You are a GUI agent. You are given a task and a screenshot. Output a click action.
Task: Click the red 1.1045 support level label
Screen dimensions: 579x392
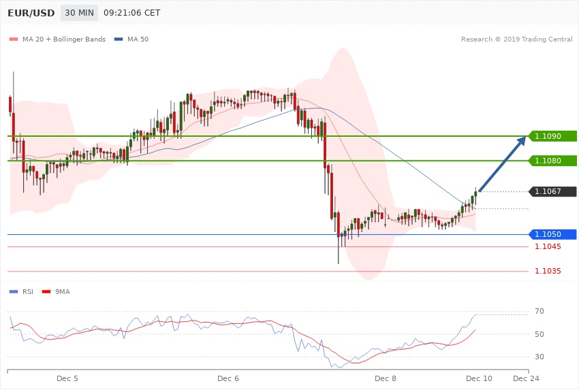coord(548,246)
